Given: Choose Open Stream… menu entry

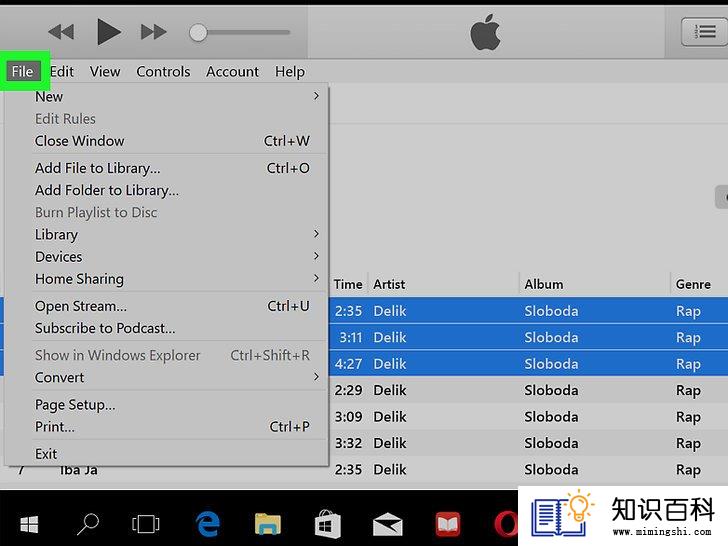Looking at the screenshot, I should tap(177, 306).
